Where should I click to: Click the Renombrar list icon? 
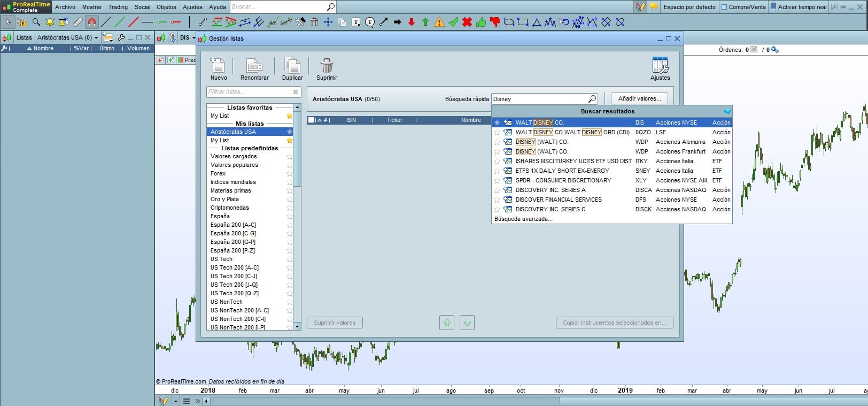(x=254, y=65)
